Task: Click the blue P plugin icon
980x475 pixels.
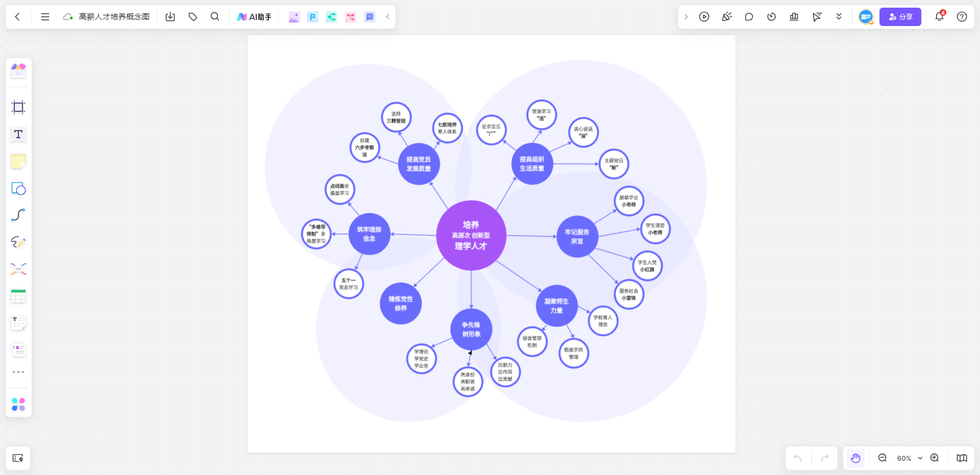Action: coord(312,17)
